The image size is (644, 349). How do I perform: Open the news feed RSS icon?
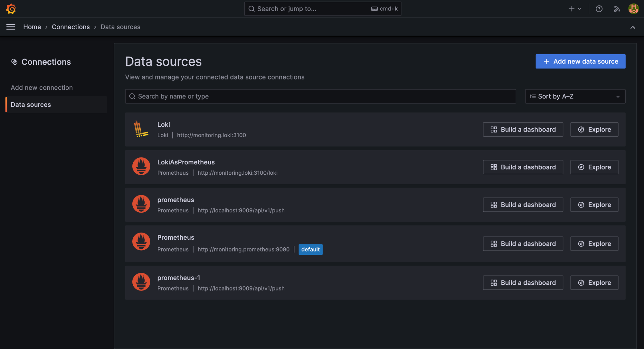pyautogui.click(x=616, y=9)
